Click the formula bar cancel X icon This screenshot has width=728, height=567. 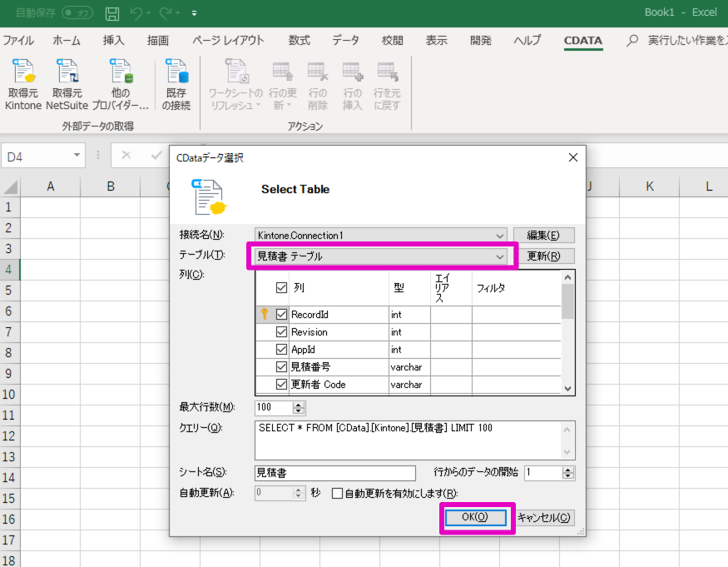126,155
